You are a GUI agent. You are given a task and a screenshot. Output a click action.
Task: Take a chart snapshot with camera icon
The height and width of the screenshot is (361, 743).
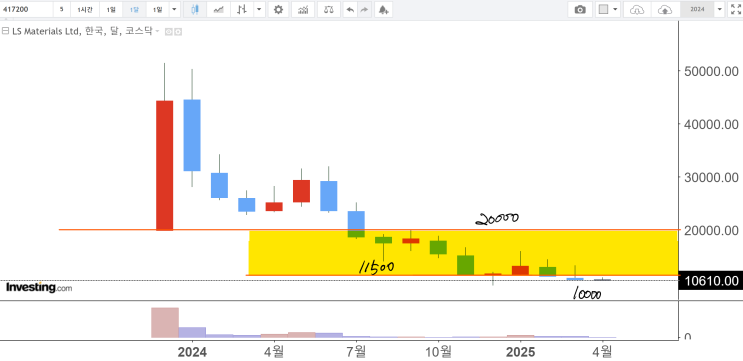(x=580, y=9)
